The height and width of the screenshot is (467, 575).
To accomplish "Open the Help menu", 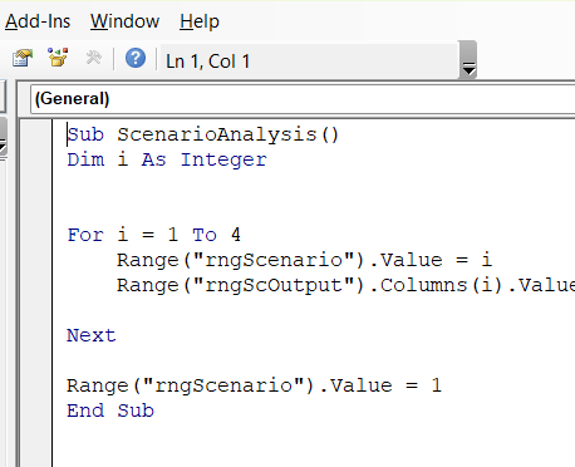I will (x=199, y=22).
